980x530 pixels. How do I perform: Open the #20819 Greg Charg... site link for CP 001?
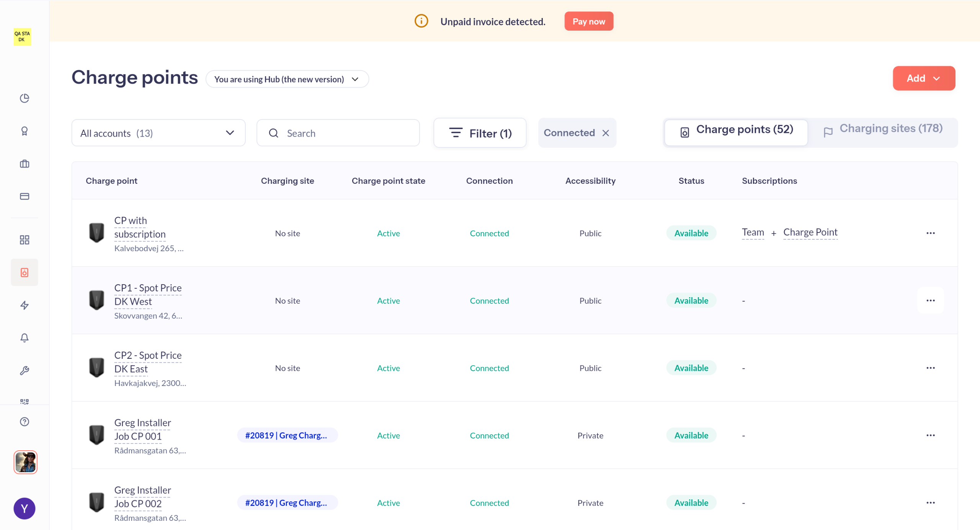tap(286, 435)
